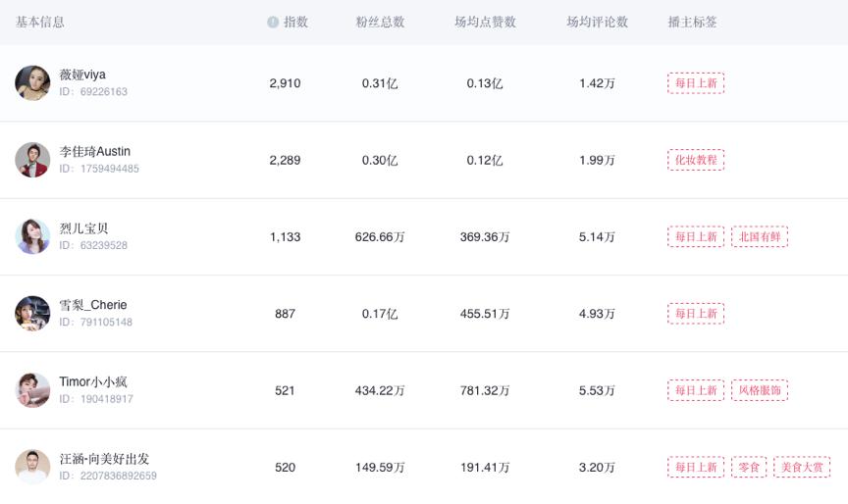Click the 烈儿宝贝 name link
This screenshot has width=848, height=504.
(83, 228)
